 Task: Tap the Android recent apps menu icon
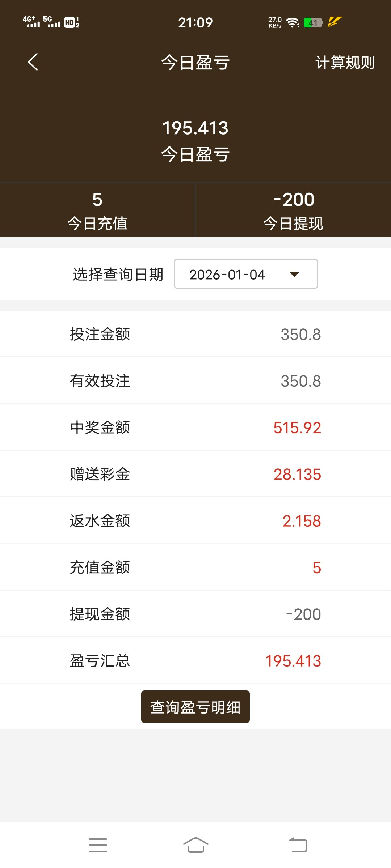(98, 845)
